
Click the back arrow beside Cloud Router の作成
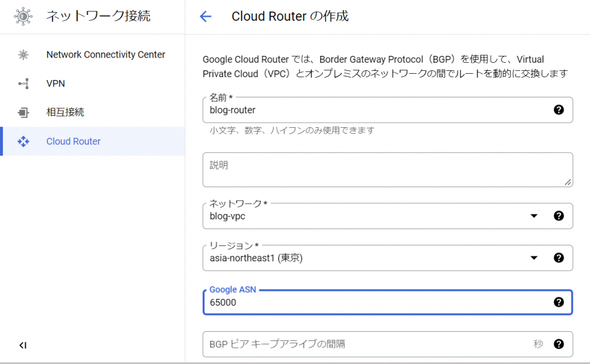pos(206,16)
